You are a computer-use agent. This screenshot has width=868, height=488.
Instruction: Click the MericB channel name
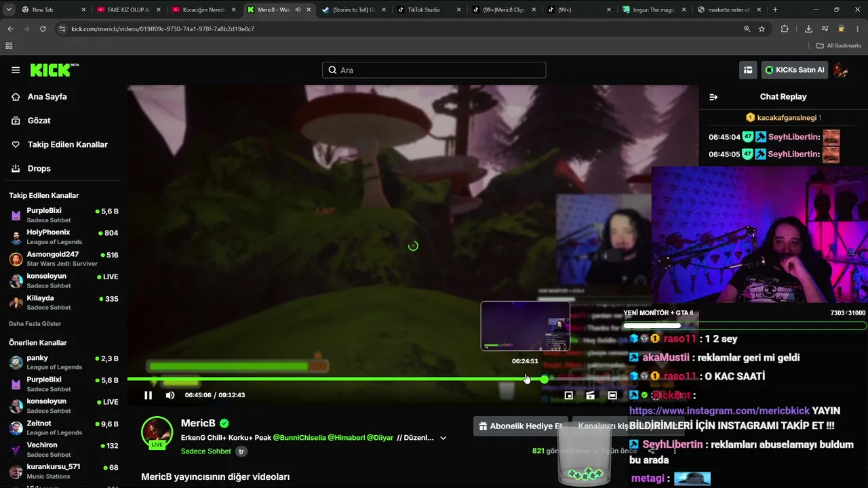point(198,423)
